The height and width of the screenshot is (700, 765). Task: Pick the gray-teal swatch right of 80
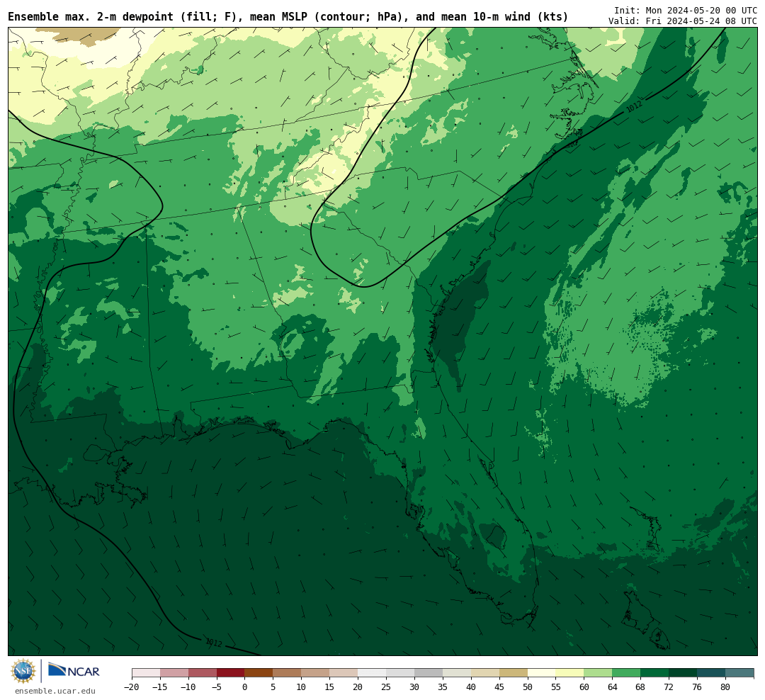coord(740,673)
